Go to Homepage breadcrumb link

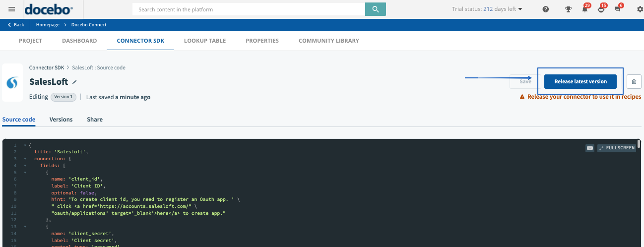coord(48,25)
